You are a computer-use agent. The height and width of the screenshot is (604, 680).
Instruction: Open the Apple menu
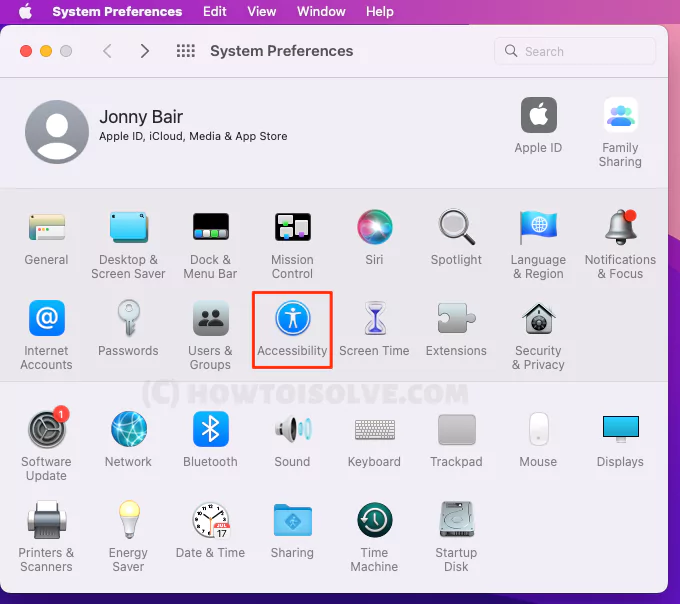click(26, 11)
